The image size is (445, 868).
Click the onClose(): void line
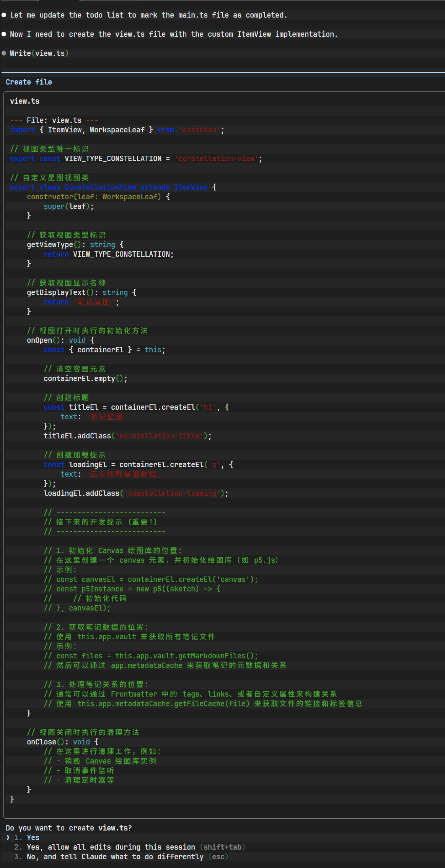62,742
